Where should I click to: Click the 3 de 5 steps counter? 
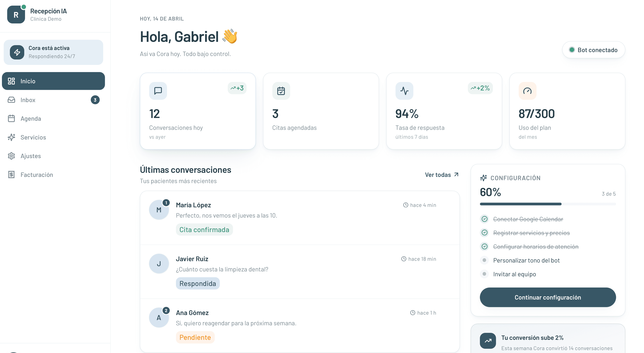point(609,194)
